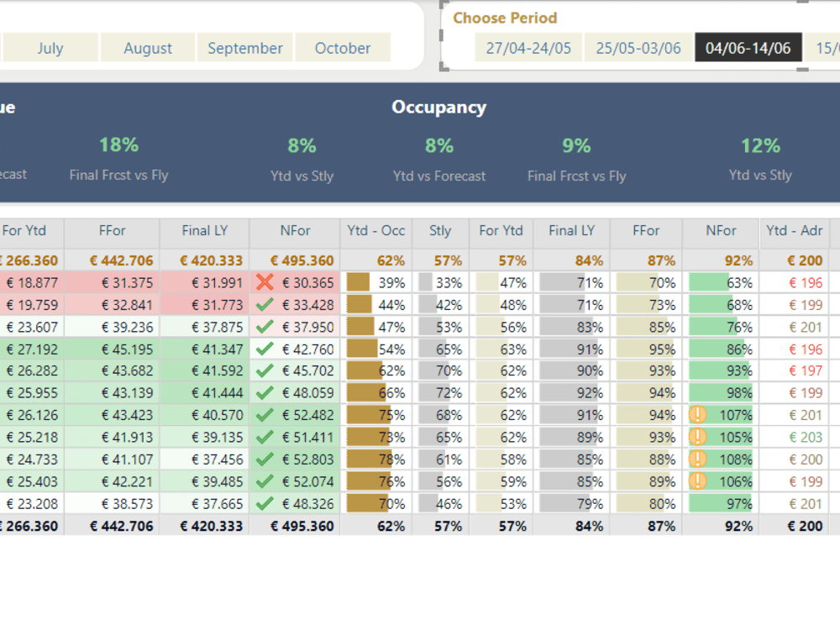Click the checkmark icon beside € 51.411
Viewport: 840px width, 630px height.
[265, 437]
